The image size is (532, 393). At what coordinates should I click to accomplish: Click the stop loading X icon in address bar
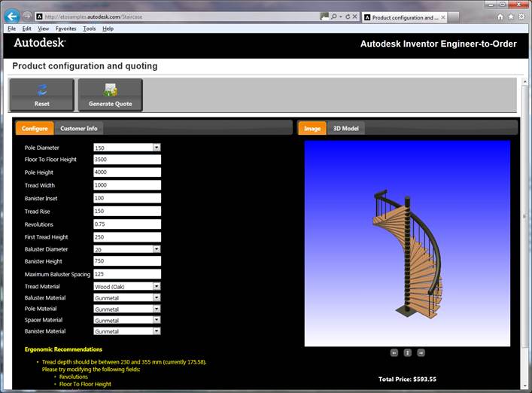click(354, 17)
